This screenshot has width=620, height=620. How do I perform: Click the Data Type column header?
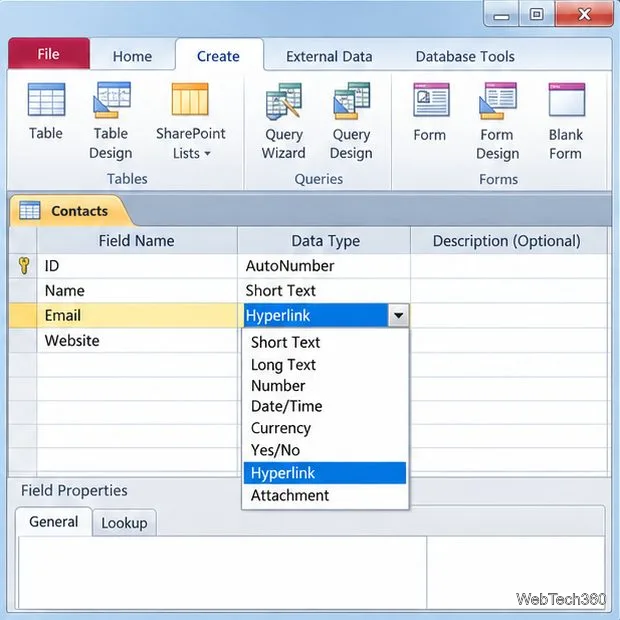(x=324, y=240)
